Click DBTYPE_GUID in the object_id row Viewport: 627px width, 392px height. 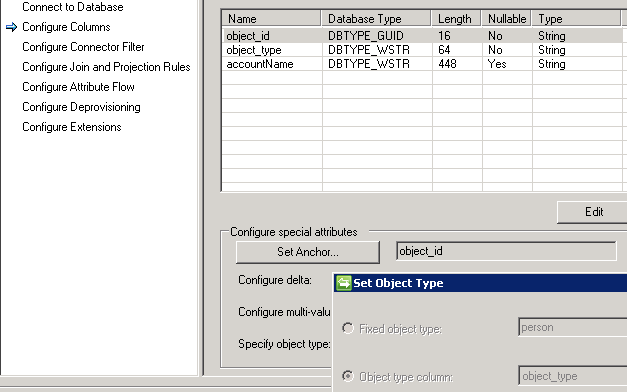tap(366, 36)
